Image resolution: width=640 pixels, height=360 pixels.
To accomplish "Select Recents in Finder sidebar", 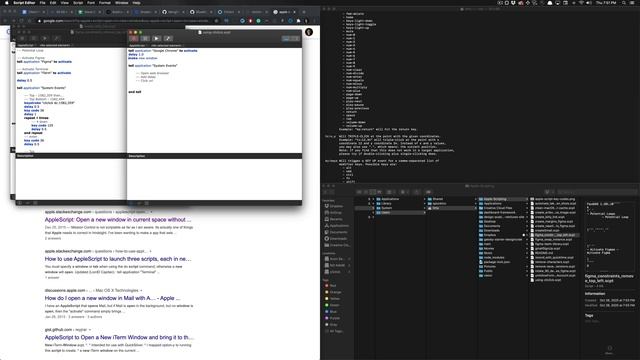I will (x=336, y=219).
